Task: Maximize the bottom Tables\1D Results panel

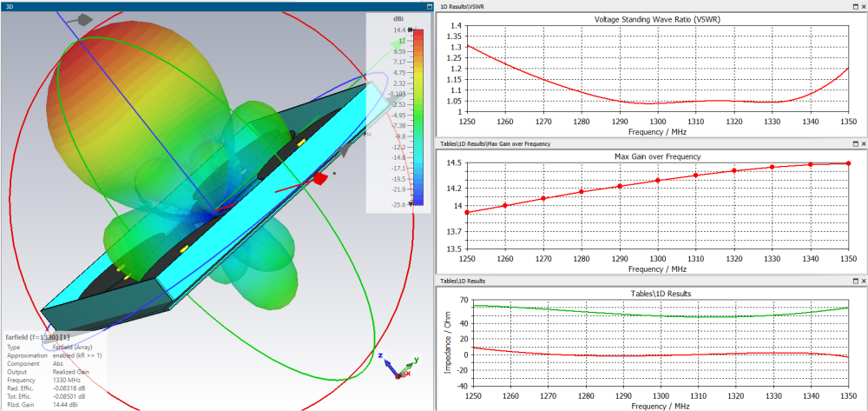Action: pyautogui.click(x=855, y=281)
